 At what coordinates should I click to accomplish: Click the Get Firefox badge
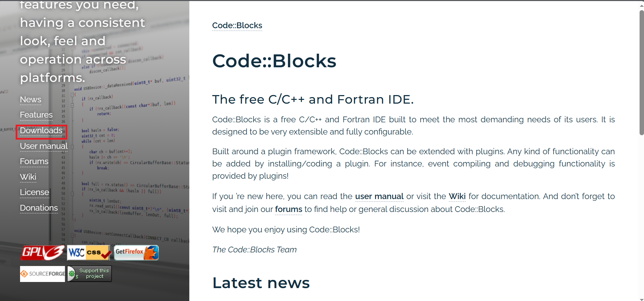click(136, 252)
